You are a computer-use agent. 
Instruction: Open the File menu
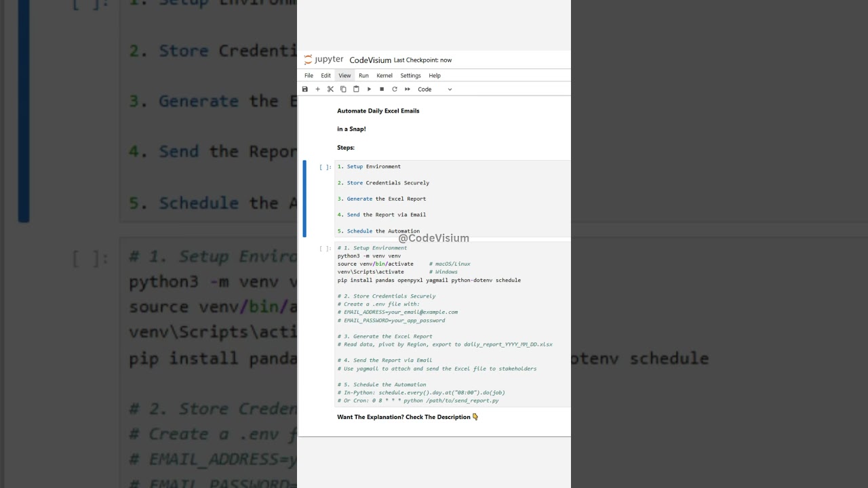click(309, 76)
